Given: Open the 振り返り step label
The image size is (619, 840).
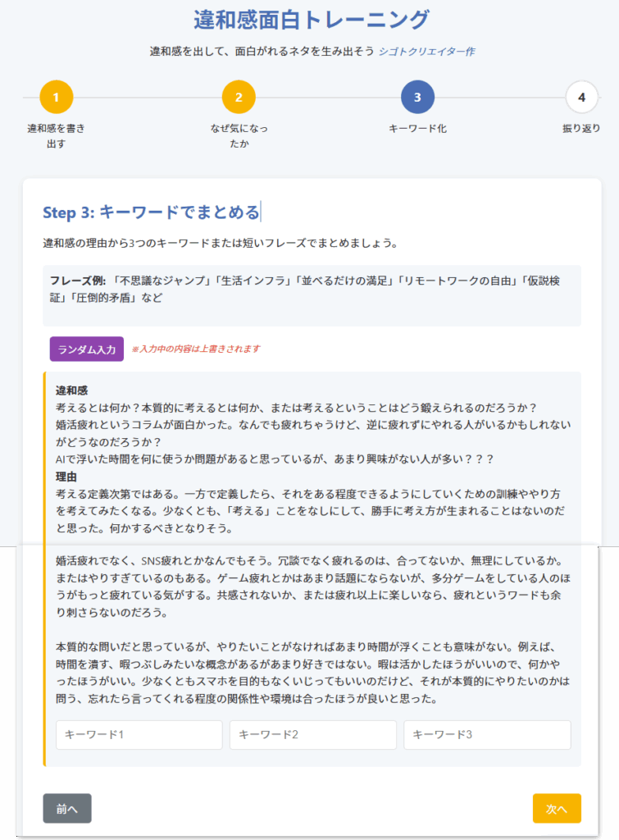Looking at the screenshot, I should tap(581, 129).
